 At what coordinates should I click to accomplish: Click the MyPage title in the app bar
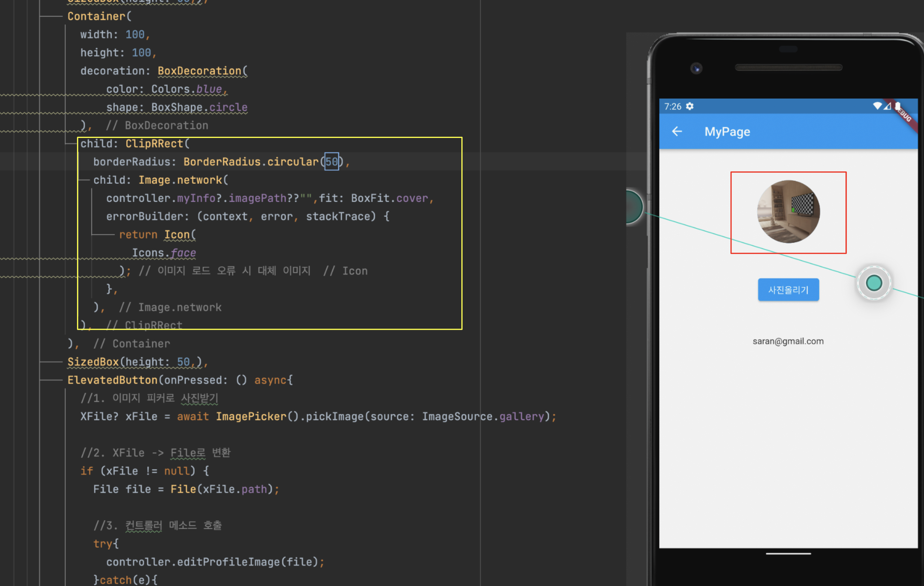click(x=727, y=132)
